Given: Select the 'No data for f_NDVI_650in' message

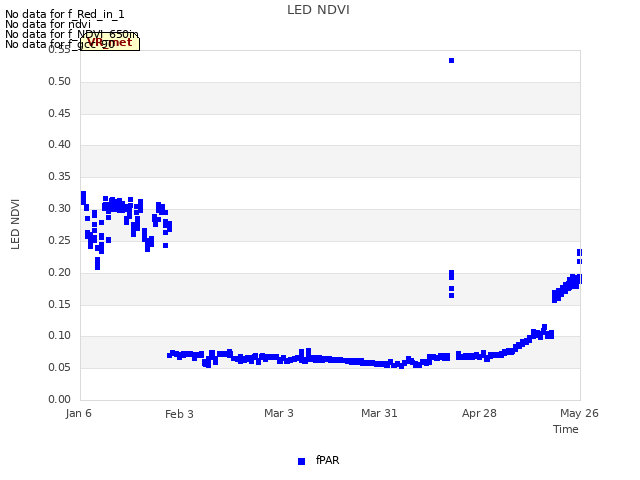Looking at the screenshot, I should pyautogui.click(x=72, y=34).
